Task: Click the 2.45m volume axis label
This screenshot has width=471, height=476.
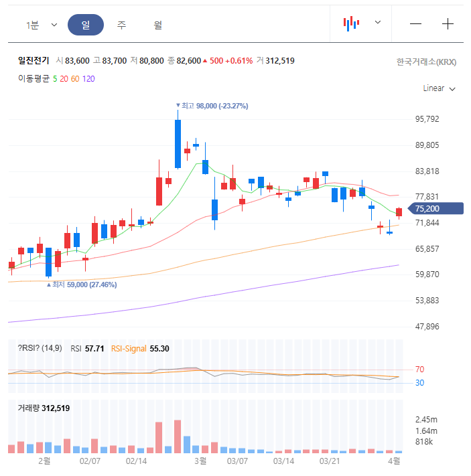Action: point(426,420)
